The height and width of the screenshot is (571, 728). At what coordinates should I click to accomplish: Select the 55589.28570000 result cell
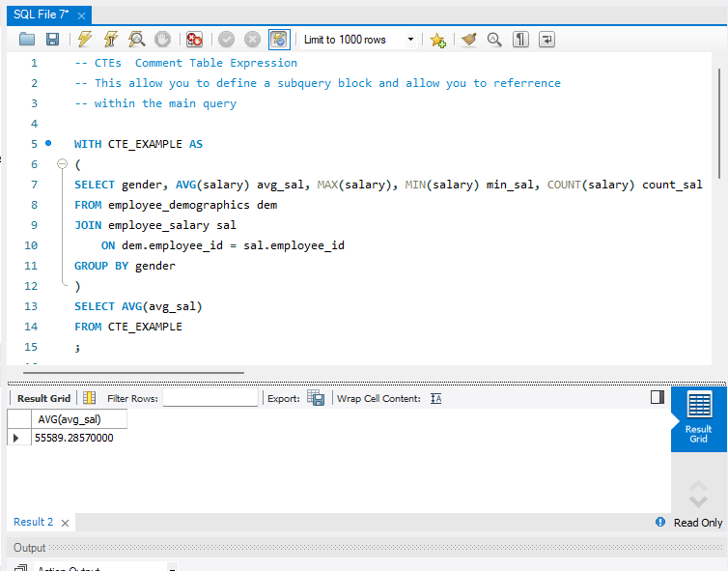coord(79,438)
